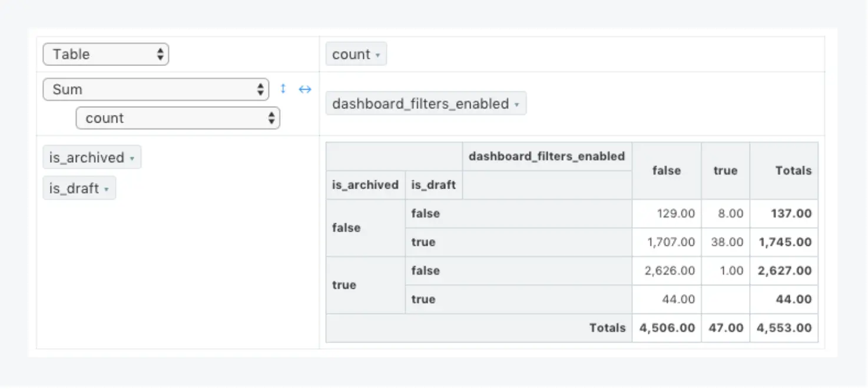The width and height of the screenshot is (868, 389).
Task: Click the Totals row label
Action: pyautogui.click(x=607, y=328)
